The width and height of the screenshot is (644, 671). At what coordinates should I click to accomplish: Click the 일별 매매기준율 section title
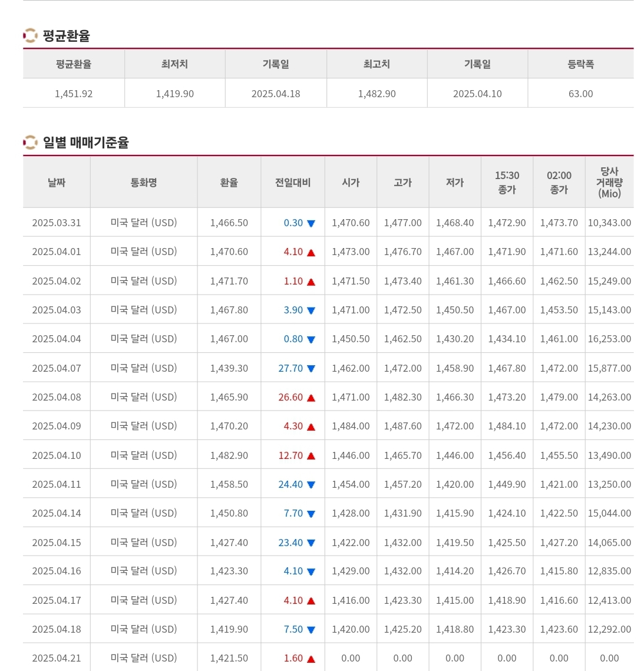point(85,142)
